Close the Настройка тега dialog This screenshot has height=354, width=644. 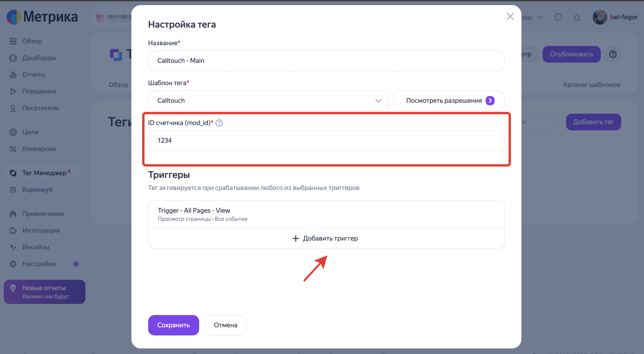pyautogui.click(x=510, y=16)
